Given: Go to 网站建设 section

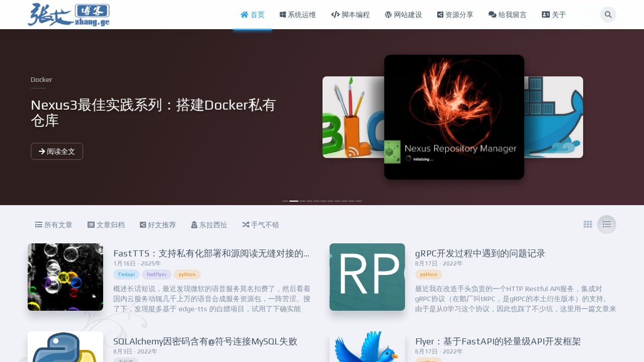Looking at the screenshot, I should tap(403, 15).
